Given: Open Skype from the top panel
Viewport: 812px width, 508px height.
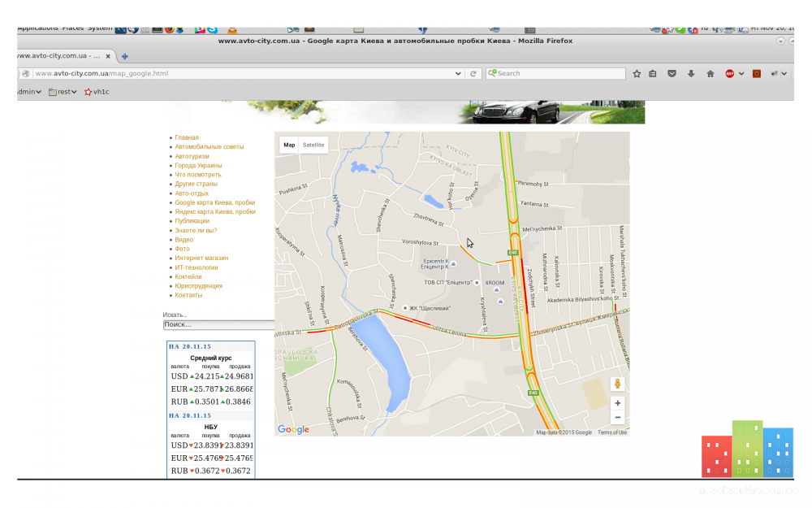Looking at the screenshot, I should 212,29.
